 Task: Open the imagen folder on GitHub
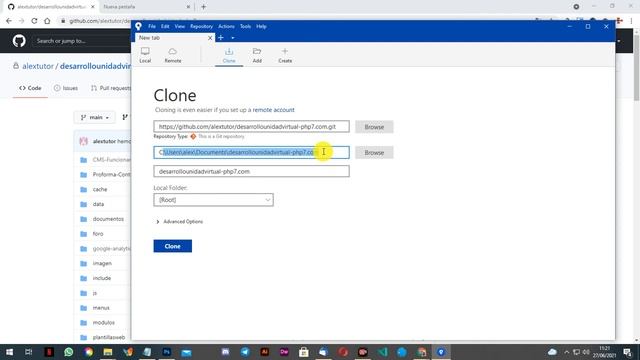tap(102, 264)
